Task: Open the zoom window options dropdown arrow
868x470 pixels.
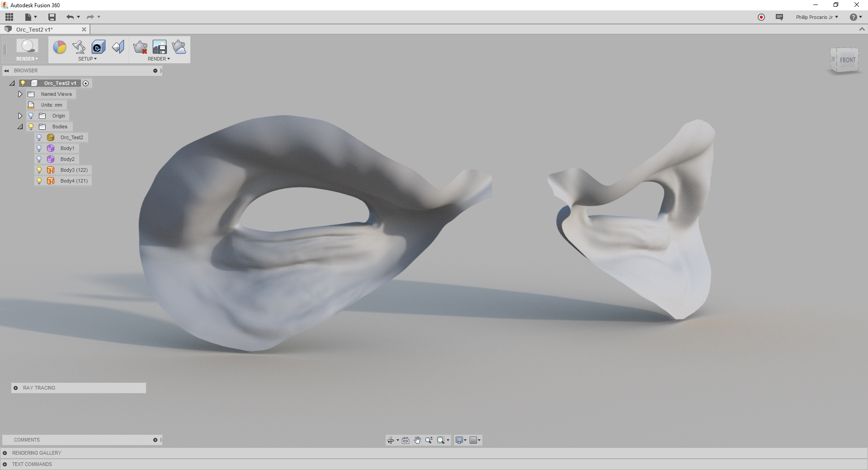Action: click(x=448, y=440)
